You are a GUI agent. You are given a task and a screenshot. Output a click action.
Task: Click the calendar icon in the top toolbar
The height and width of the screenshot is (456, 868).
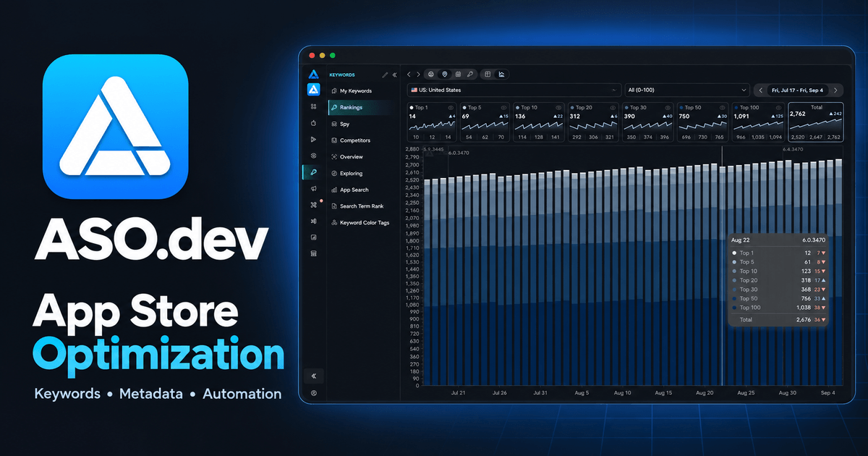(457, 74)
